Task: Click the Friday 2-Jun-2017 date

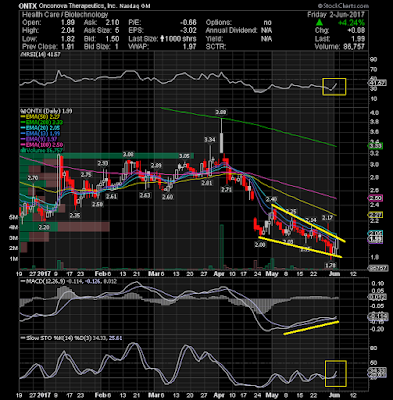Action: coord(336,15)
